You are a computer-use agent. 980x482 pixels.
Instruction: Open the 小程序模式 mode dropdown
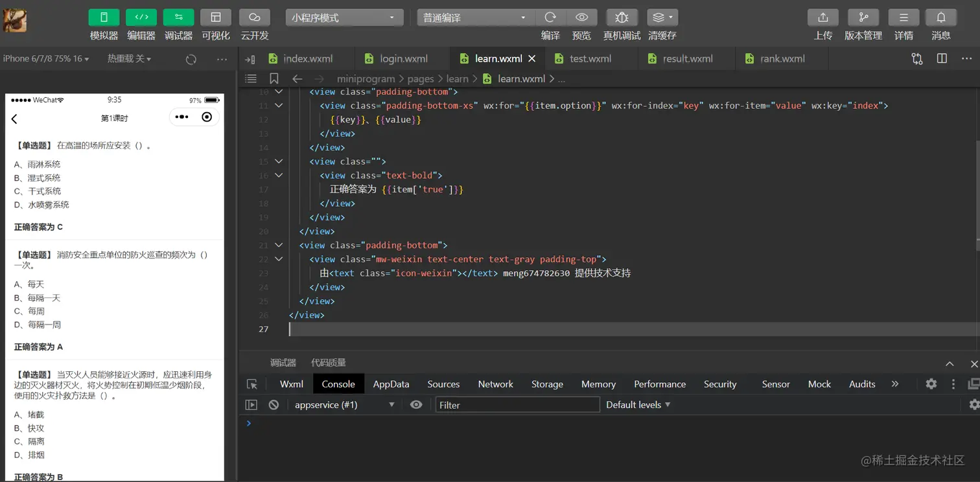(x=344, y=17)
